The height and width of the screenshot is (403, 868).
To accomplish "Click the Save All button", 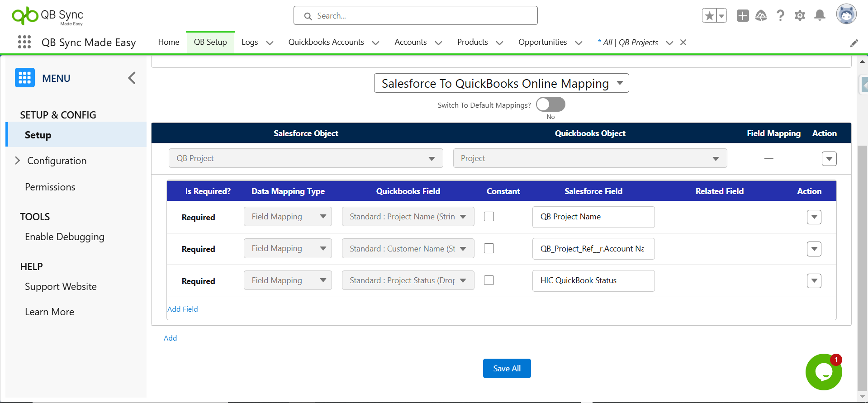I will [507, 369].
